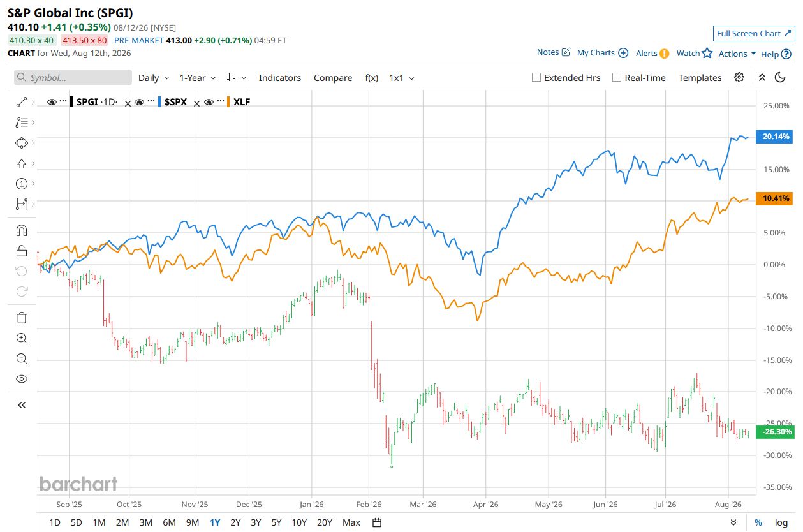Click the collapse header double-arrow icon
The image size is (803, 532).
tap(762, 77)
